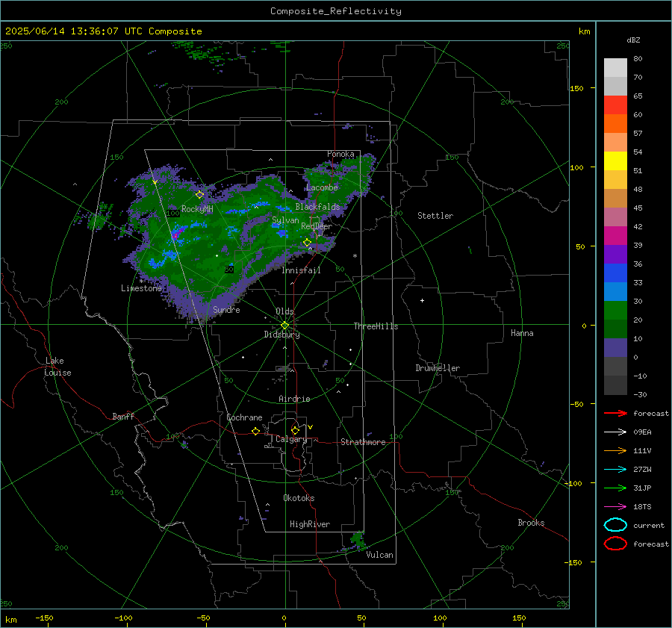Select the yellow diamond marker below RedDeer
The width and height of the screenshot is (672, 628).
(x=307, y=243)
